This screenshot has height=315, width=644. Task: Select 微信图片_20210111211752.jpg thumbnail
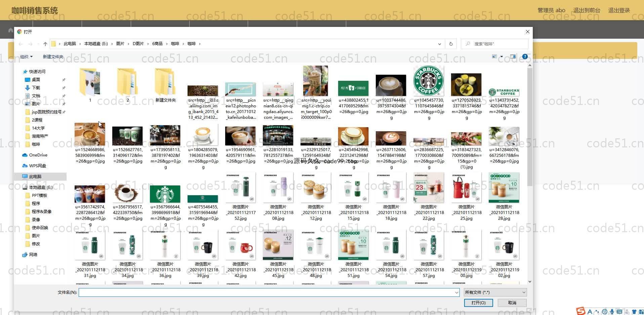tap(240, 188)
